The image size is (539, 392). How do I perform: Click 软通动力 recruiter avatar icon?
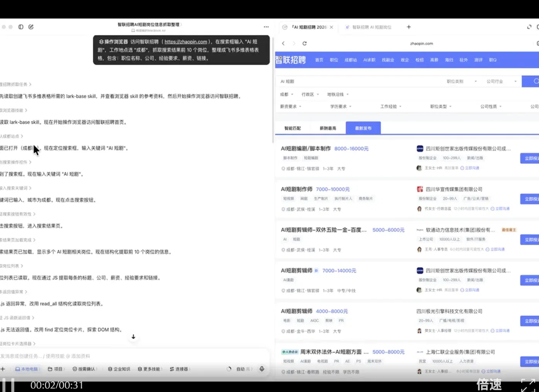click(419, 250)
